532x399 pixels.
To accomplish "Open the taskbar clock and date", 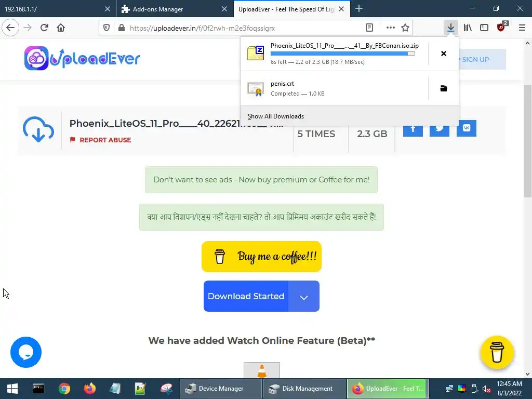I will click(509, 389).
